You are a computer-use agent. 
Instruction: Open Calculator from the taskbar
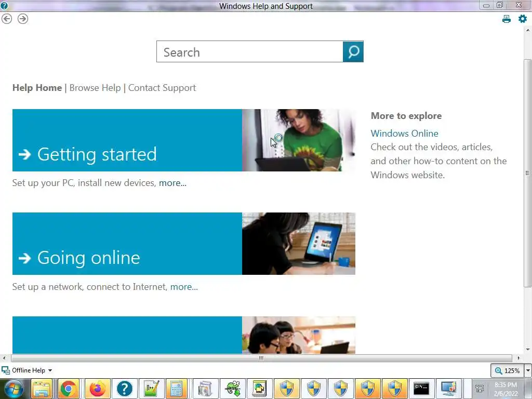(x=177, y=389)
